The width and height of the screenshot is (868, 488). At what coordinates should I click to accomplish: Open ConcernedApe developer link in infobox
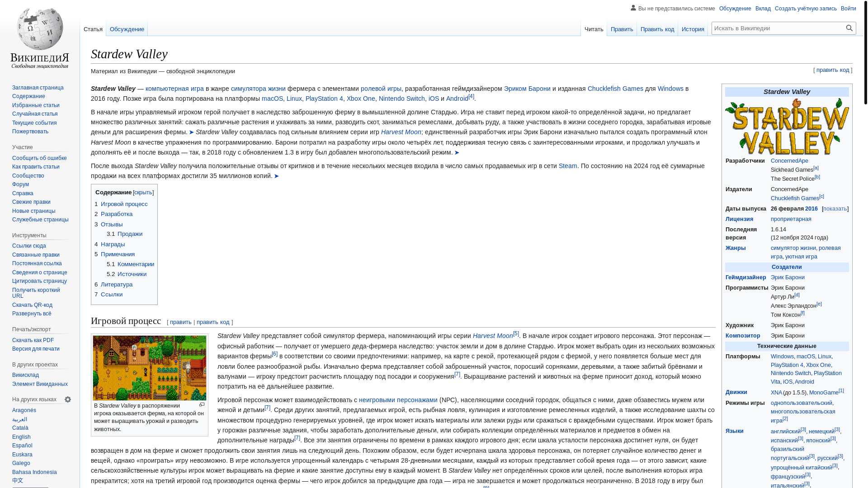point(789,161)
